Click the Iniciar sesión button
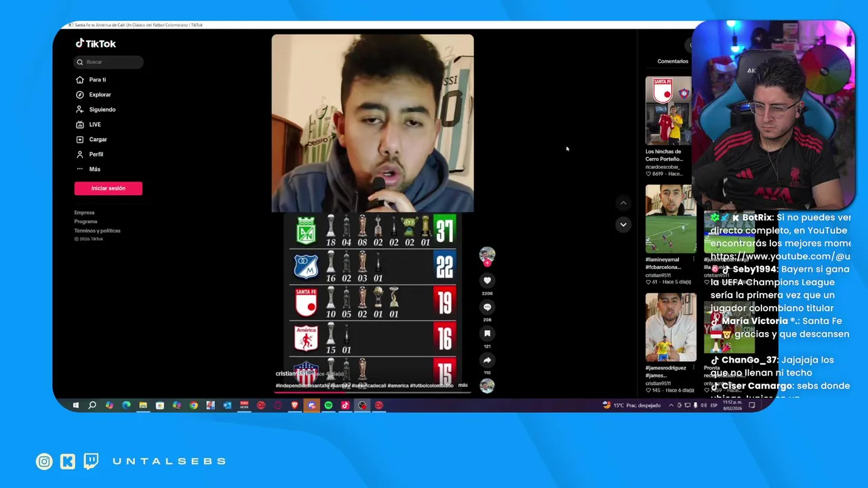Viewport: 868px width, 488px height. (x=108, y=188)
